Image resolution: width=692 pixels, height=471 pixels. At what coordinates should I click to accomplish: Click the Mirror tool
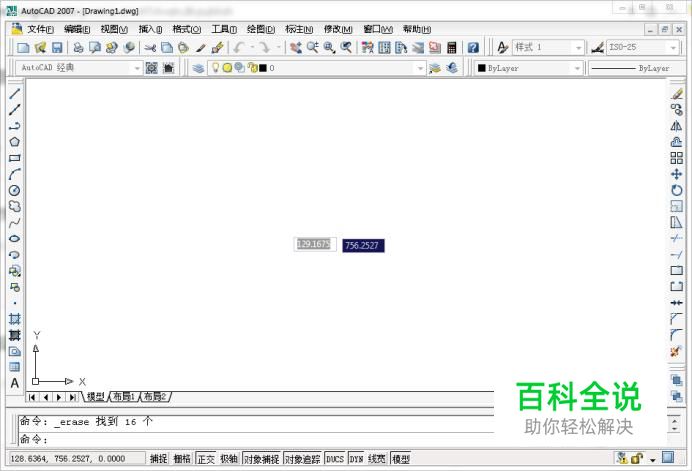(677, 126)
